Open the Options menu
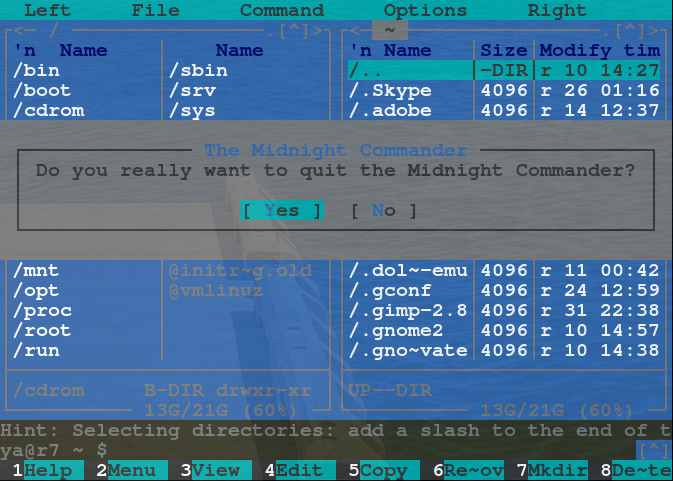Viewport: 673px width, 481px height. tap(425, 10)
